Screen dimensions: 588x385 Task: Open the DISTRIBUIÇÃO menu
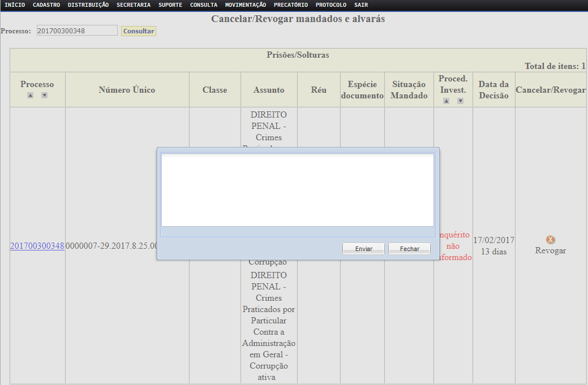click(x=88, y=5)
